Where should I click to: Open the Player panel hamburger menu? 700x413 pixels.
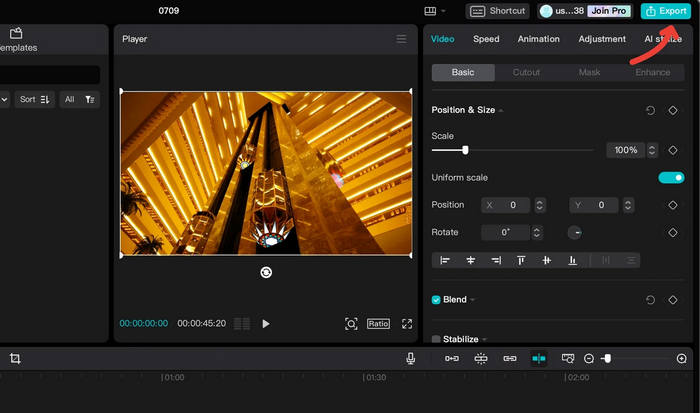coord(401,39)
